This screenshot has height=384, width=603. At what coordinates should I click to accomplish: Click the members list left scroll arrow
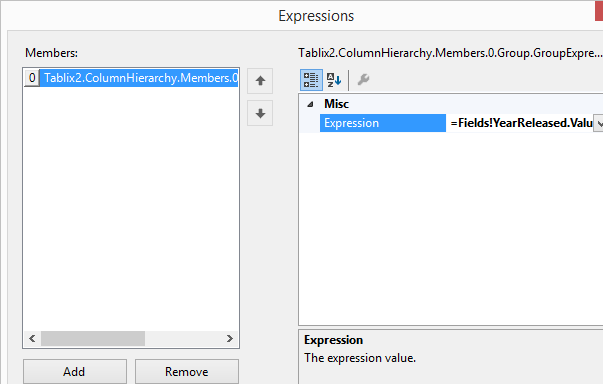[32, 339]
